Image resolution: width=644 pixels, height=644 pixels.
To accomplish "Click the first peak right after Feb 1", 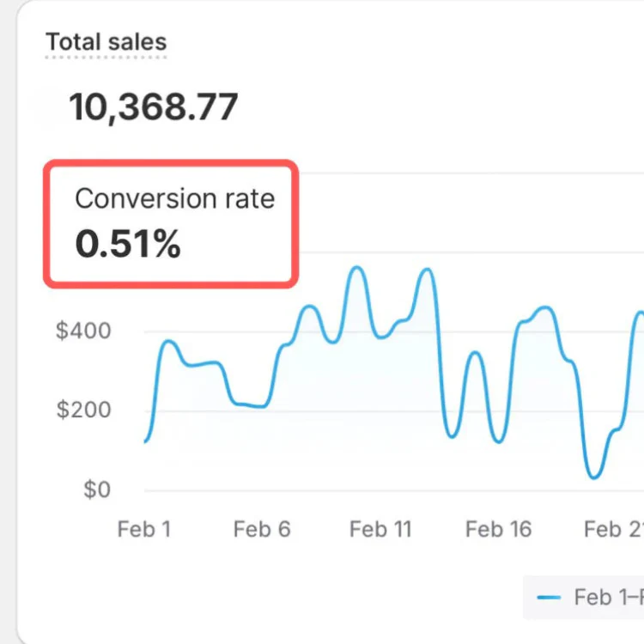I will (x=167, y=342).
